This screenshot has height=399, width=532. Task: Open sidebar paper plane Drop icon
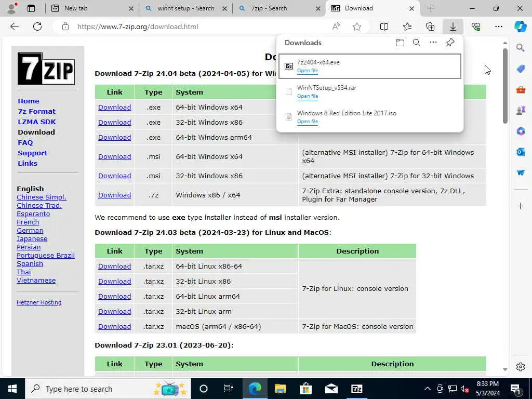click(x=521, y=172)
